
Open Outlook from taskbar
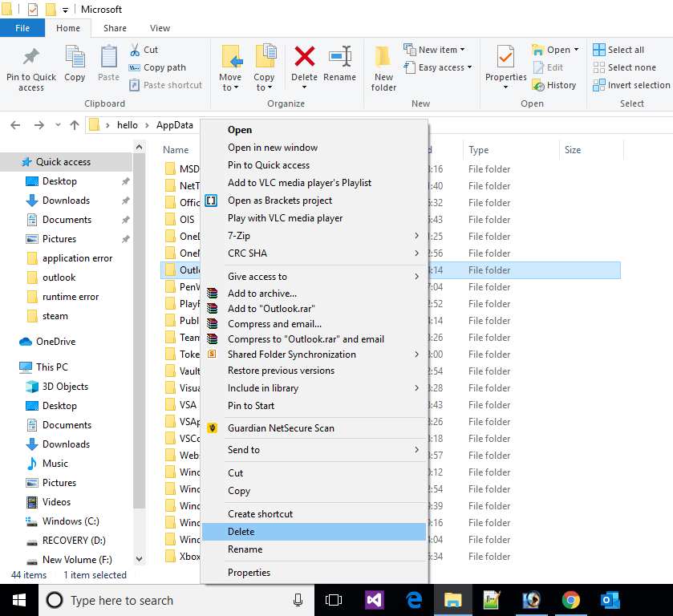pyautogui.click(x=610, y=600)
